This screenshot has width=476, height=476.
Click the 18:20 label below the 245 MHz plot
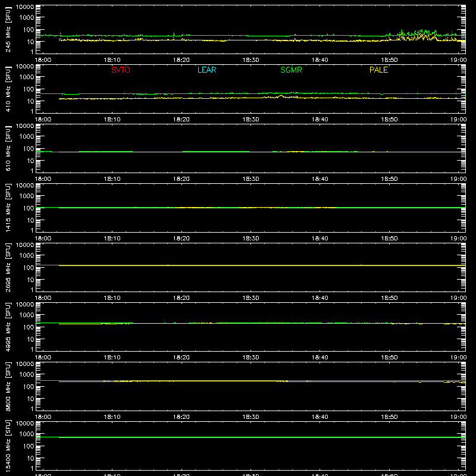coord(181,60)
